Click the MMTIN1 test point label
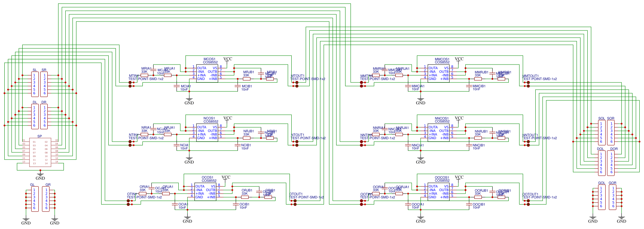 click(x=366, y=76)
